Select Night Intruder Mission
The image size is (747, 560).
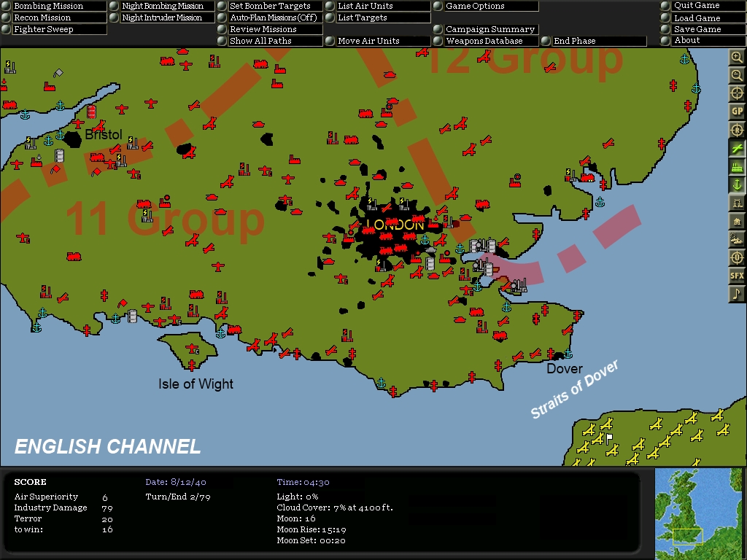162,17
